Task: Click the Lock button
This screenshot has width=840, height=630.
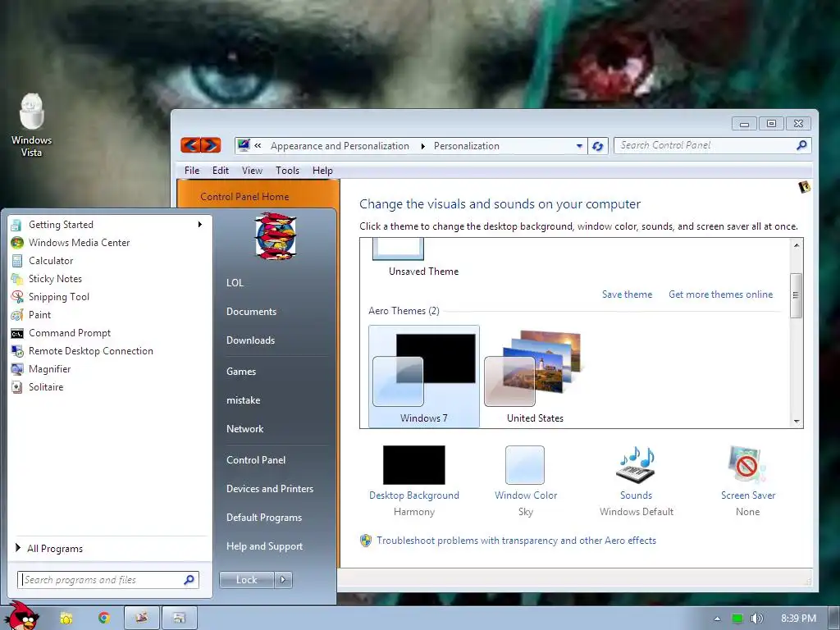Action: click(x=246, y=580)
